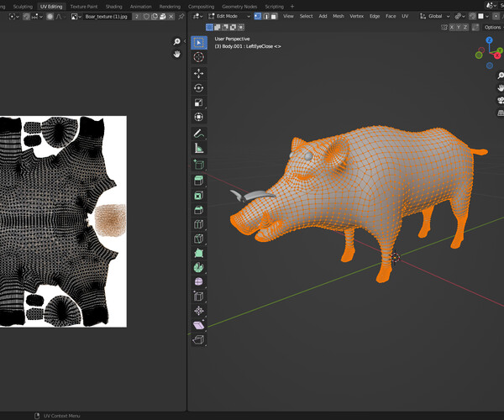The width and height of the screenshot is (504, 420).
Task: Switch to the Texture Paint workspace tab
Action: click(83, 7)
